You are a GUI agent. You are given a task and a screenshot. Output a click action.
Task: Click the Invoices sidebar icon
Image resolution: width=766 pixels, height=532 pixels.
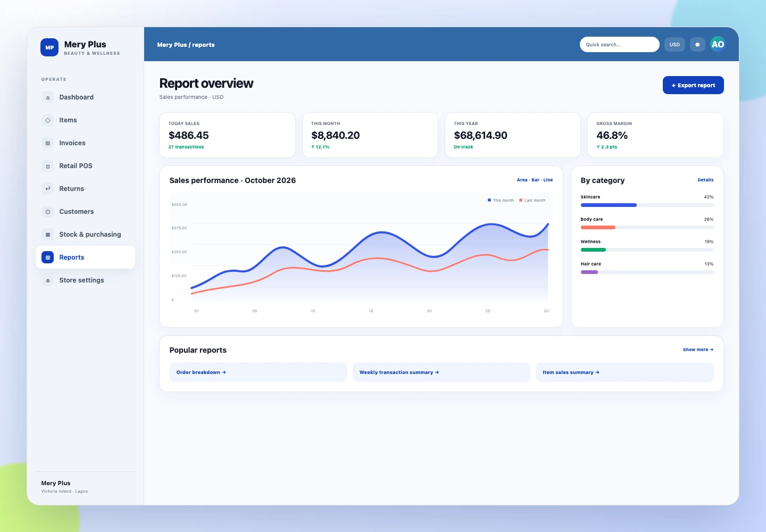(x=48, y=143)
